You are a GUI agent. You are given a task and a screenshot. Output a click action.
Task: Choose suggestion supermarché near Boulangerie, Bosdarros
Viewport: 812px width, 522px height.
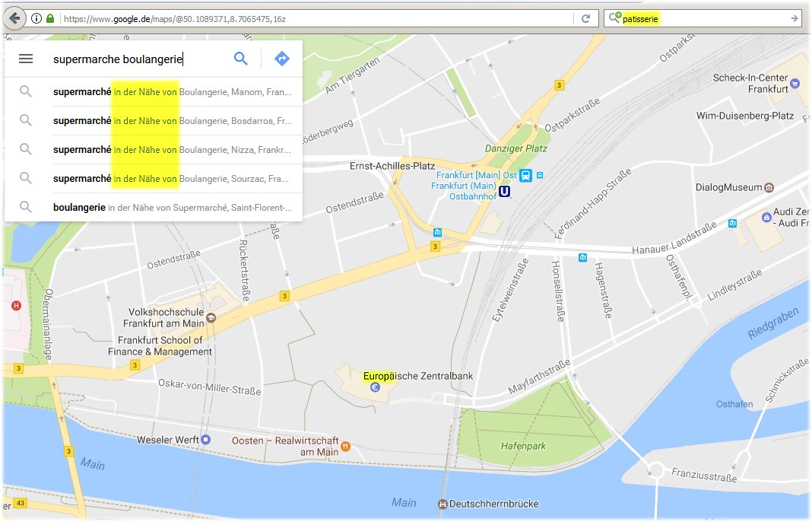(154, 121)
